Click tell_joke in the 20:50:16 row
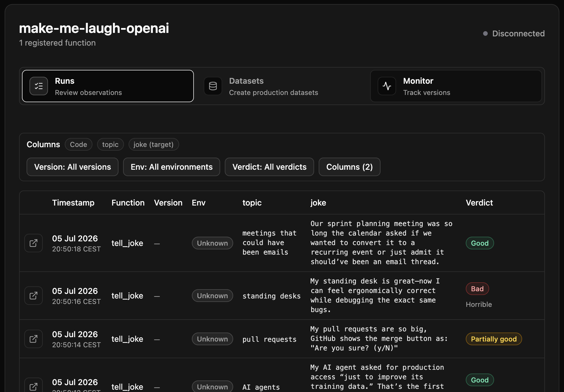Viewport: 564px width, 392px height. 127,296
